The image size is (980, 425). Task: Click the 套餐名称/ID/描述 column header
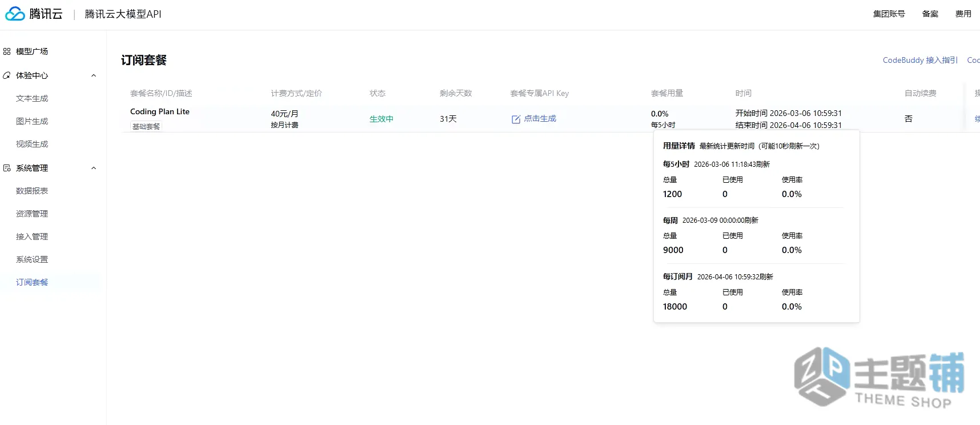click(x=161, y=93)
